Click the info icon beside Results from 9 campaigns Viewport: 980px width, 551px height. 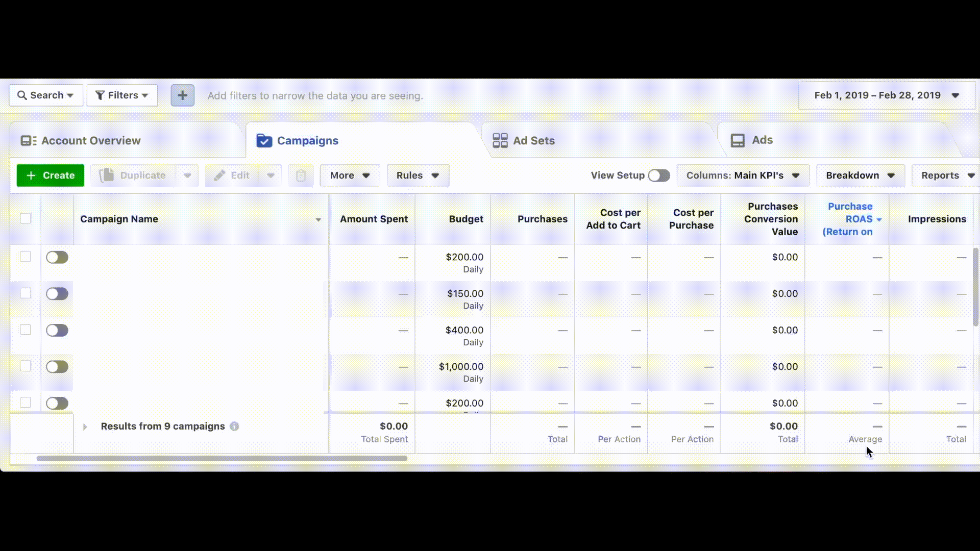[234, 427]
